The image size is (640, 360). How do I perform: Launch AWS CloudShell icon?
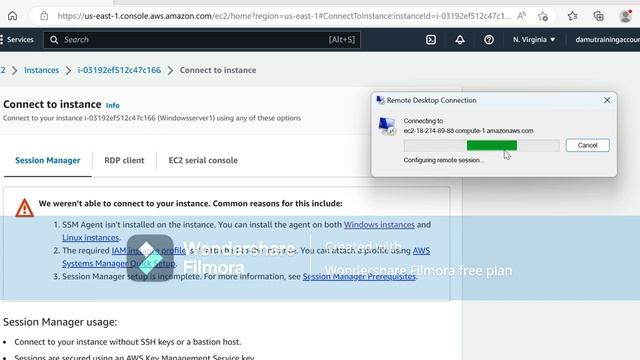[x=431, y=40]
